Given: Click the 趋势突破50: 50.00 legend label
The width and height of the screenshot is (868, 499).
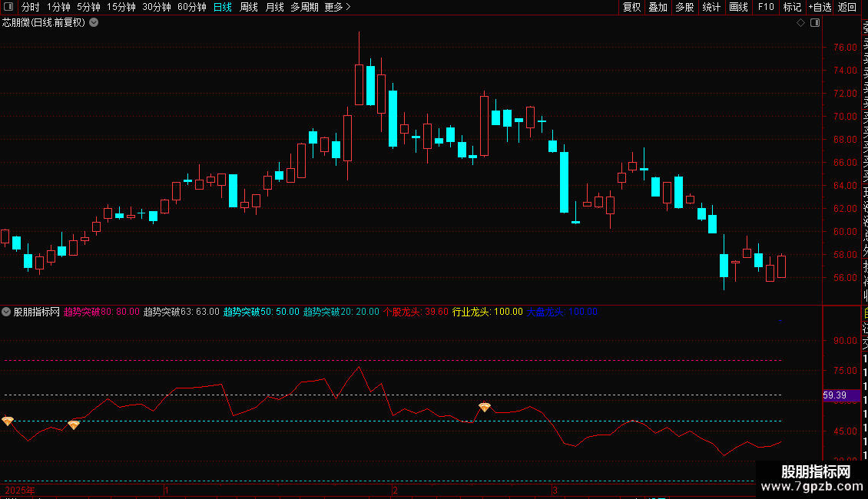Looking at the screenshot, I should coord(261,312).
